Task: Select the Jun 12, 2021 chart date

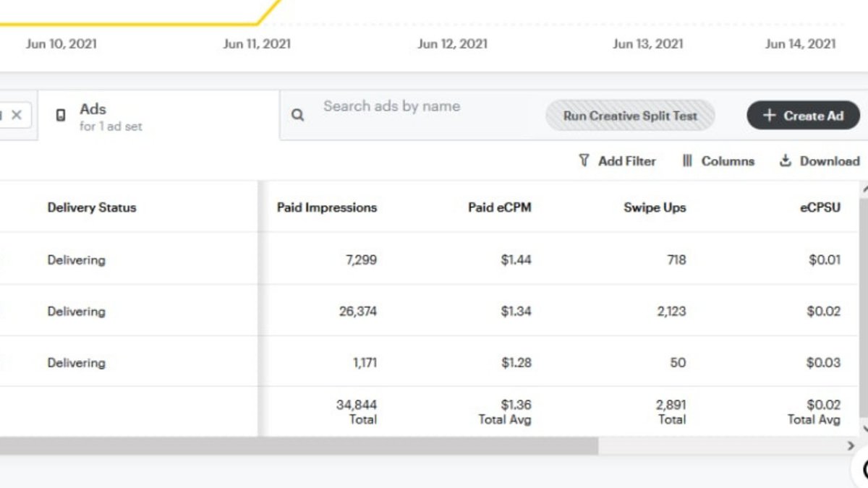Action: coord(453,44)
